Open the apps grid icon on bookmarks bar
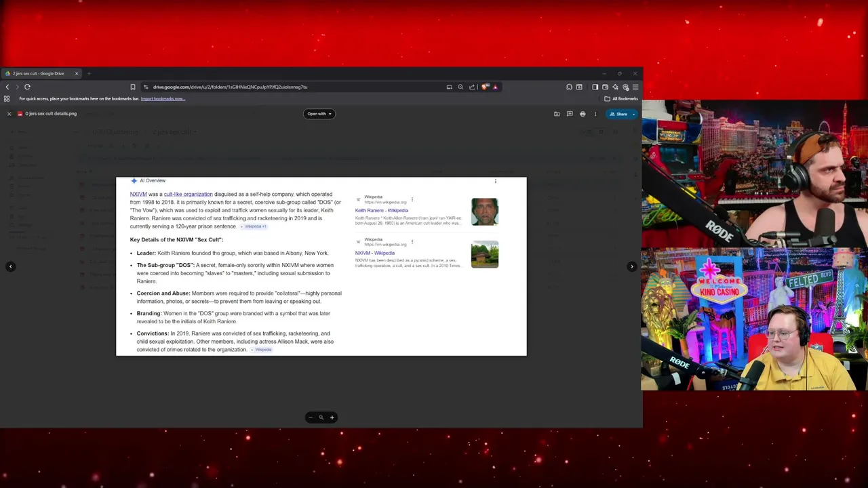The image size is (868, 488). pos(7,99)
